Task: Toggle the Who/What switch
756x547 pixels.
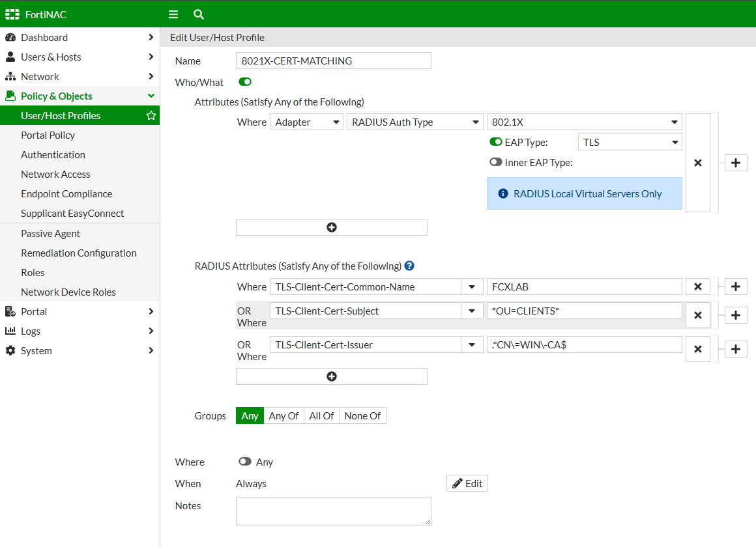Action: click(245, 82)
